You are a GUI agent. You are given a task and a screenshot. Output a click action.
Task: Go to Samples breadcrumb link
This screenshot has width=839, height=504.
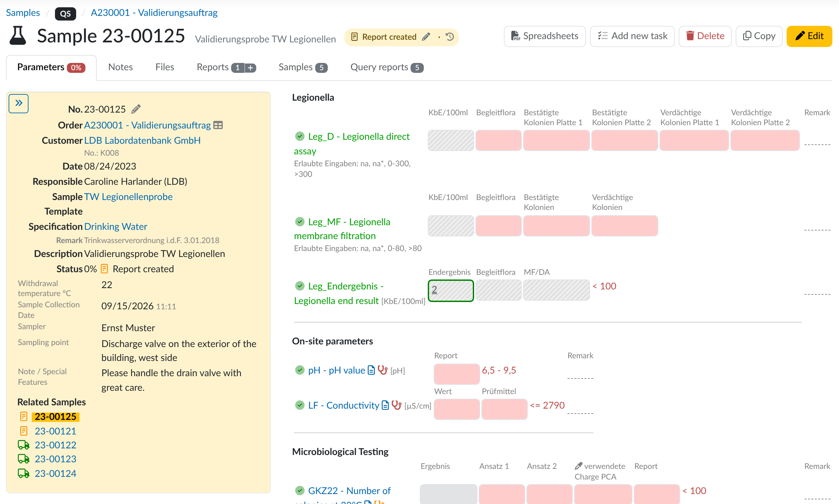23,13
